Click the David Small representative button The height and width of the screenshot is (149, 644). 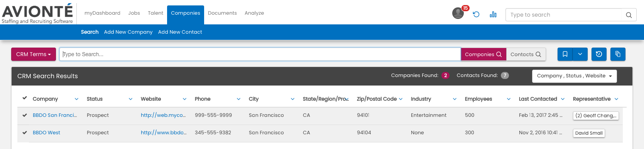click(x=589, y=133)
